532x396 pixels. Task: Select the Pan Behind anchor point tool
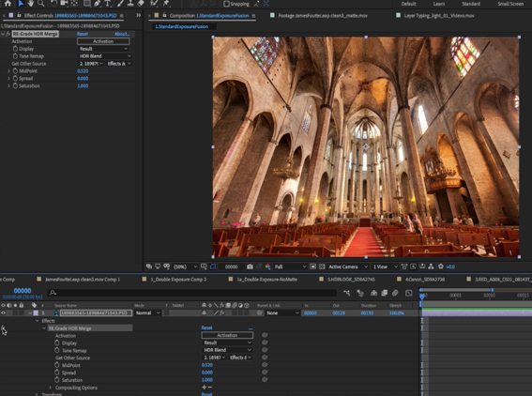[x=74, y=4]
